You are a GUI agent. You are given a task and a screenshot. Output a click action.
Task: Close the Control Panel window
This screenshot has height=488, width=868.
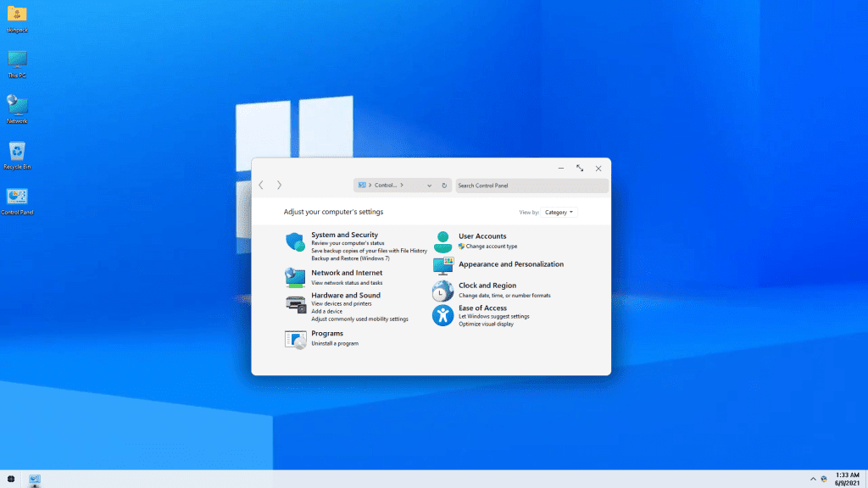598,169
